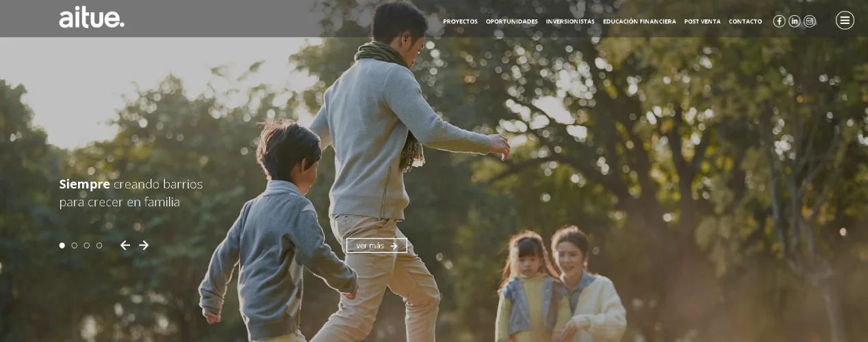
Task: Open the Facebook social icon
Action: [779, 21]
